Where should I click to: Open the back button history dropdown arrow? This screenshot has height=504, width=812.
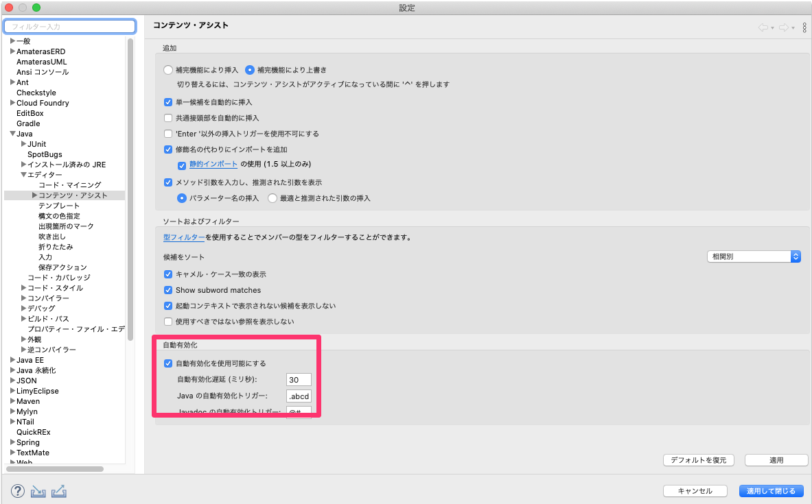[772, 27]
